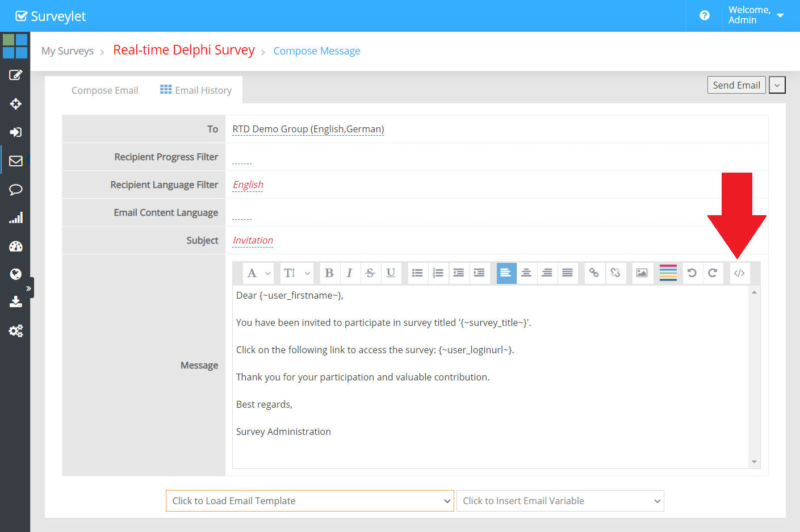Switch to the Email History tab
800x532 pixels.
click(196, 90)
